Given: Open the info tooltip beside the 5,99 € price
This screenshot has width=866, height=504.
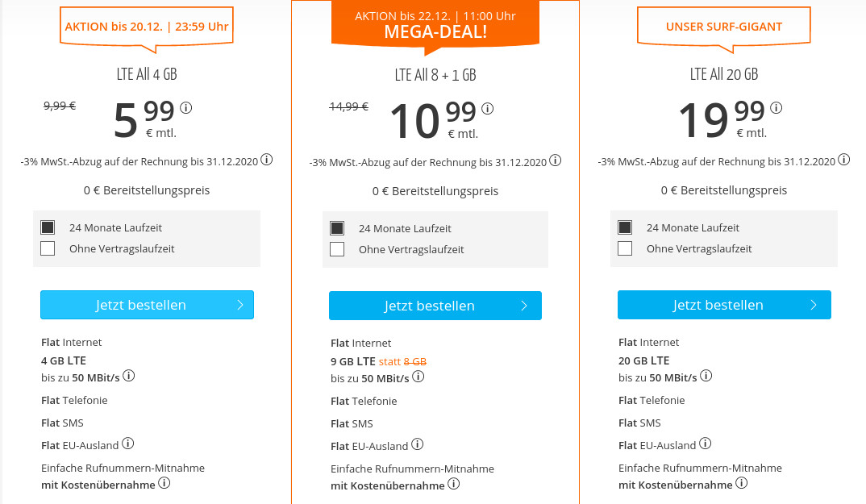Looking at the screenshot, I should tap(186, 106).
